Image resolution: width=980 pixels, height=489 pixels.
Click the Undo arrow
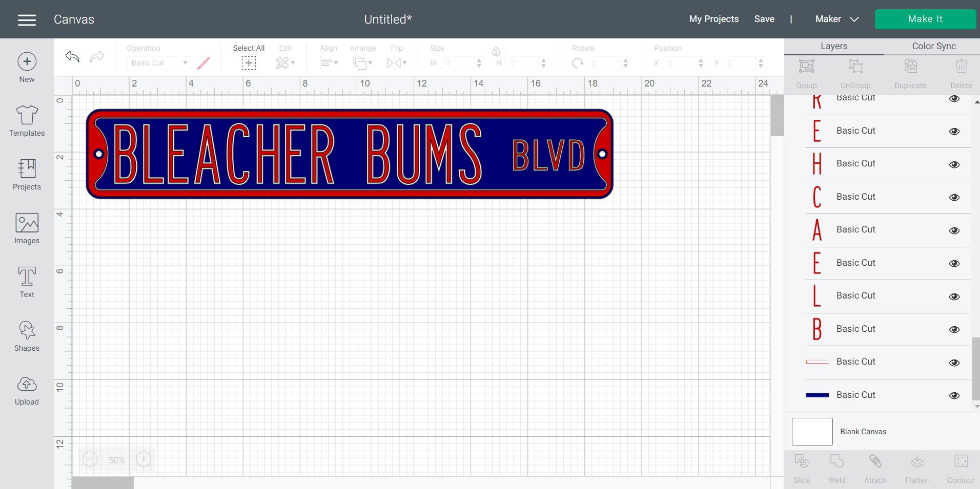[x=72, y=57]
